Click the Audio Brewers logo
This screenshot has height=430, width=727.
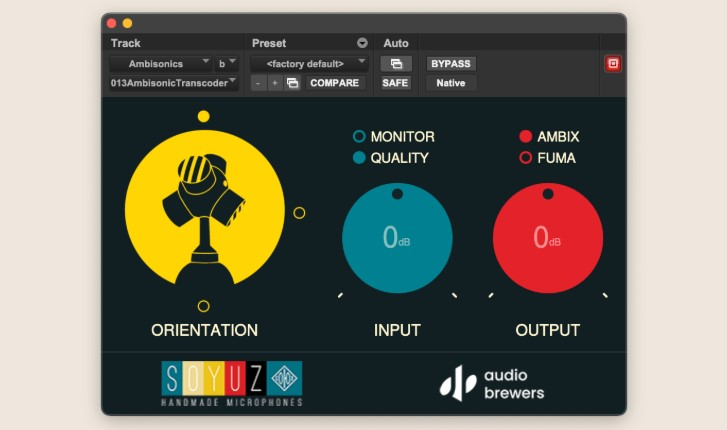493,383
